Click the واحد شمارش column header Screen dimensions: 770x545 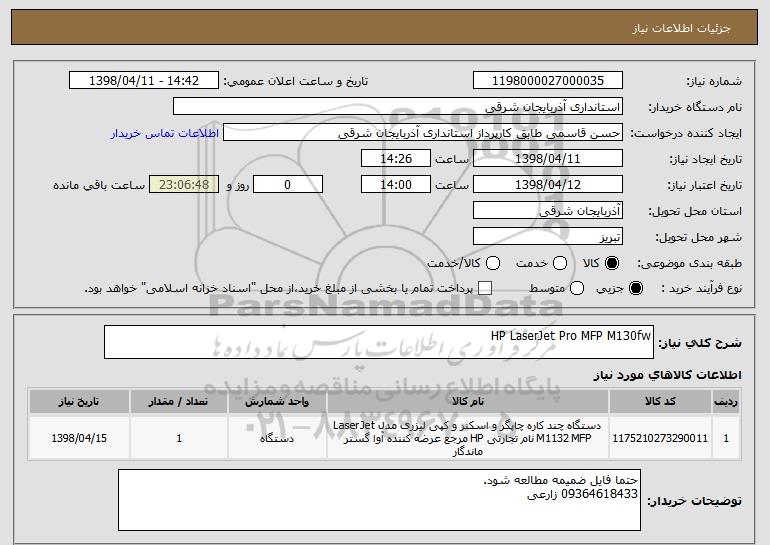point(277,402)
